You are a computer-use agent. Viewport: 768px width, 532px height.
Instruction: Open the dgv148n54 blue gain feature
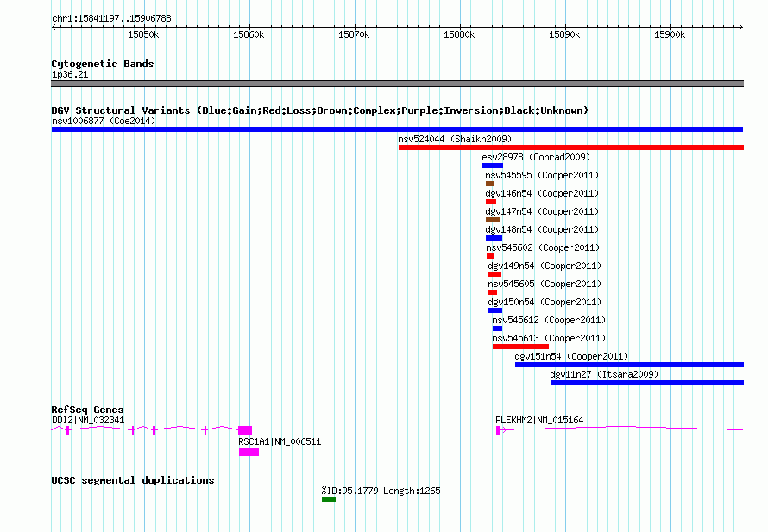tap(494, 238)
